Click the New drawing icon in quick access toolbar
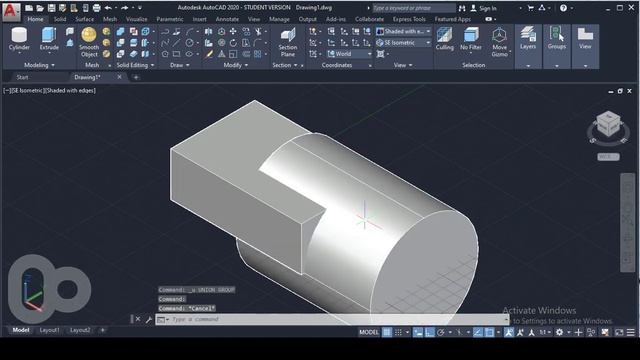Image resolution: width=640 pixels, height=360 pixels. (x=29, y=8)
